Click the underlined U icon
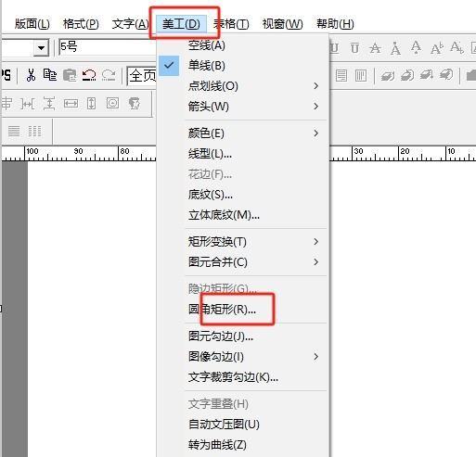 (x=334, y=48)
